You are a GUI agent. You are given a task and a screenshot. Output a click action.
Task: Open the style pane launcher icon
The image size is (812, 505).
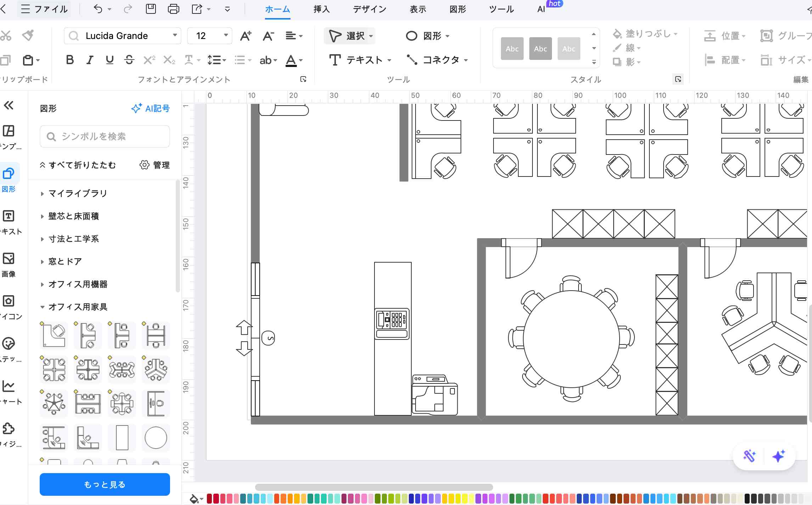[x=678, y=79]
